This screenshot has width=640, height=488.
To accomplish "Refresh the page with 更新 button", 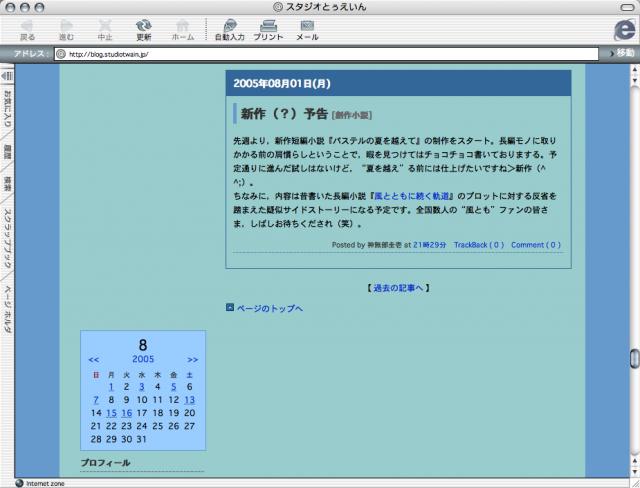I will pos(144,27).
